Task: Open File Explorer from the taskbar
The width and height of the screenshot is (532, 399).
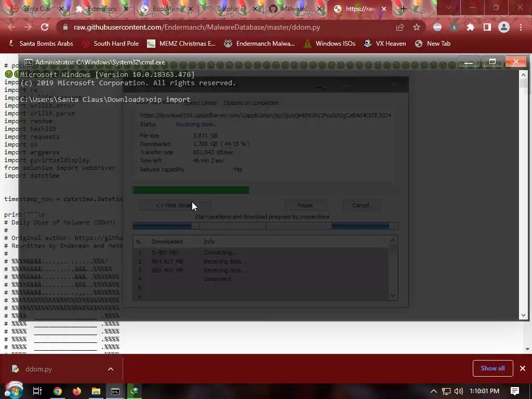Action: (x=96, y=391)
